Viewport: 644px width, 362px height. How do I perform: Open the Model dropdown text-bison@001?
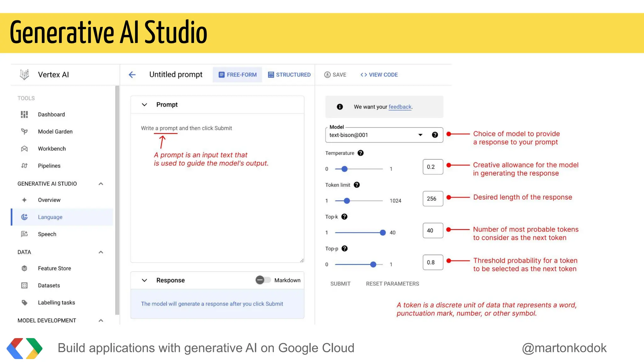384,135
